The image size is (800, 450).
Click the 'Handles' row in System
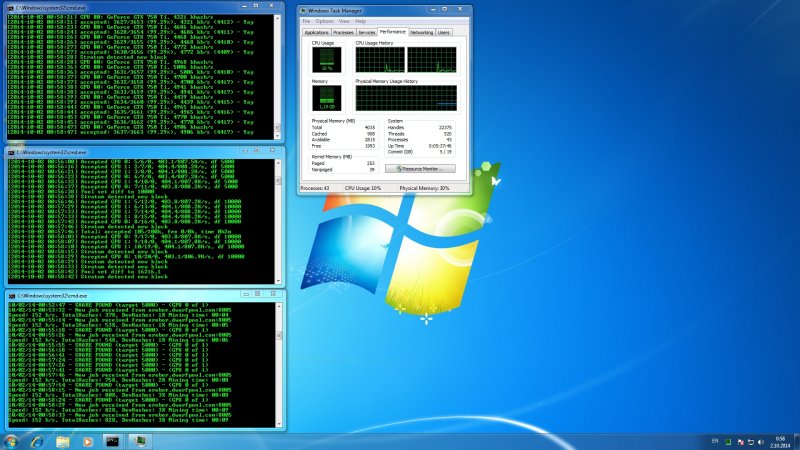pos(419,128)
